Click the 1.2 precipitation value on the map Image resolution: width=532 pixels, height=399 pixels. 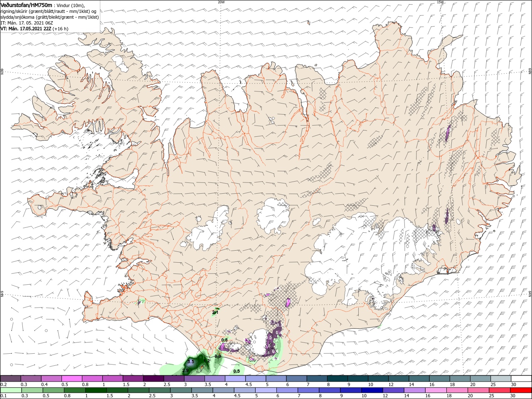click(x=207, y=360)
